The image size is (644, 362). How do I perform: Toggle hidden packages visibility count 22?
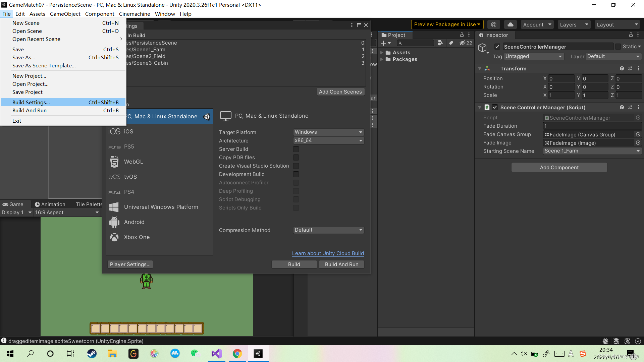(466, 43)
